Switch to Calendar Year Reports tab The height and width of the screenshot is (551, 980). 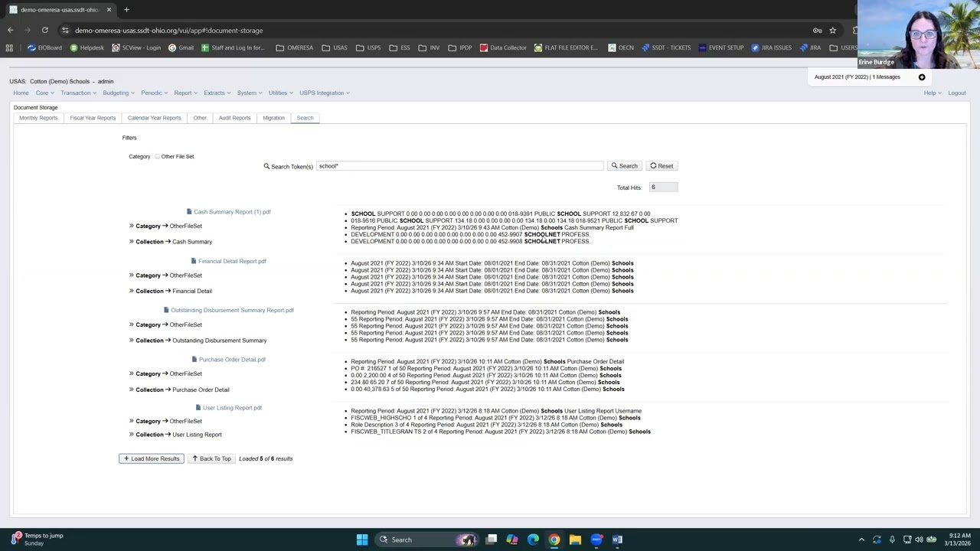tap(154, 118)
